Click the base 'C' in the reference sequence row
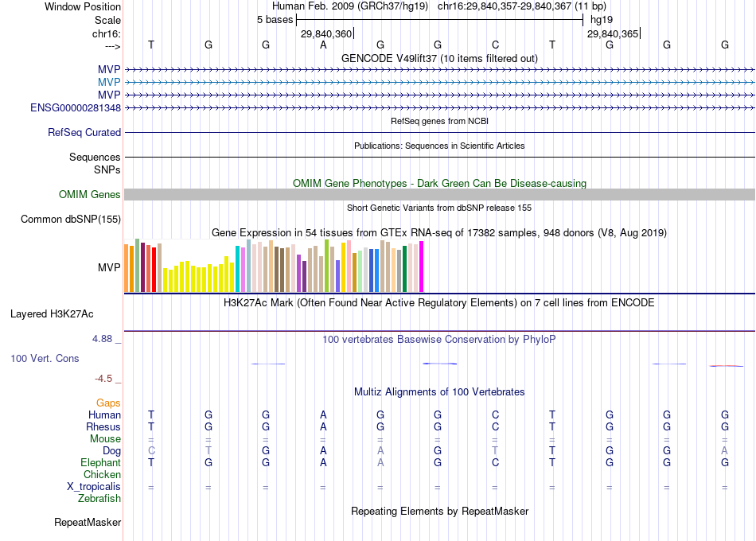 (495, 45)
